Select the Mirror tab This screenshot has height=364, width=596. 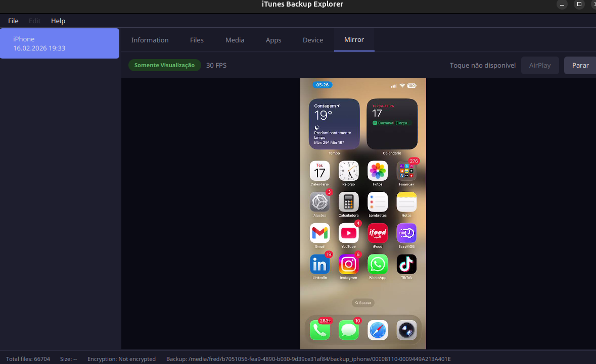pyautogui.click(x=354, y=40)
